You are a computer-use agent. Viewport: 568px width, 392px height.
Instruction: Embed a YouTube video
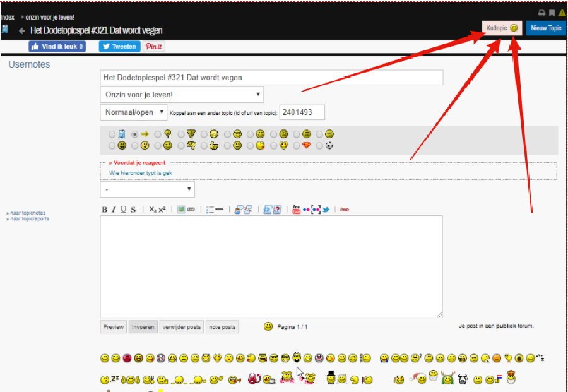tap(297, 210)
